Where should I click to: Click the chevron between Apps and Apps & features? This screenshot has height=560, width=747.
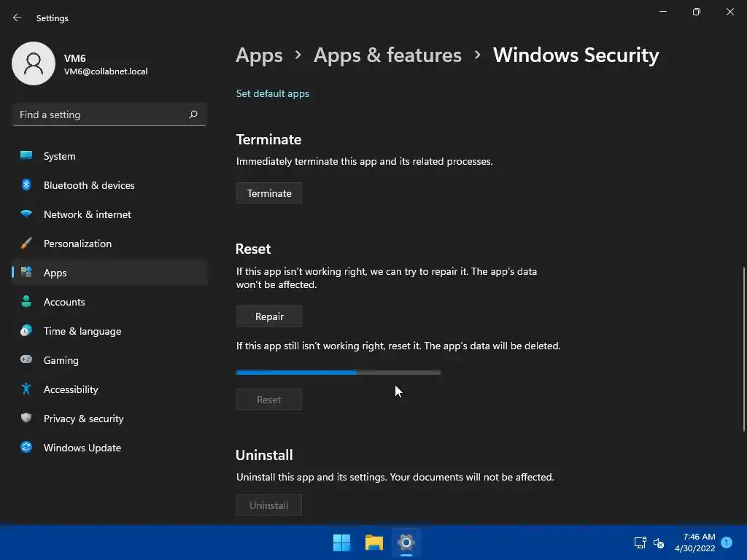298,55
